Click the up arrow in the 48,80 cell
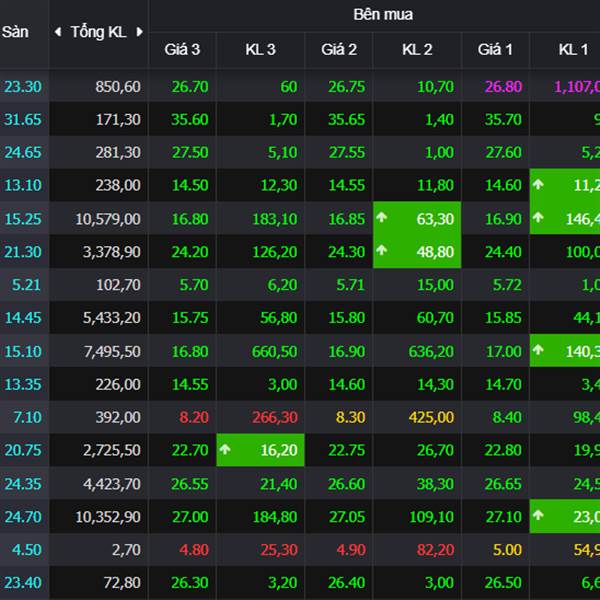 click(x=383, y=252)
